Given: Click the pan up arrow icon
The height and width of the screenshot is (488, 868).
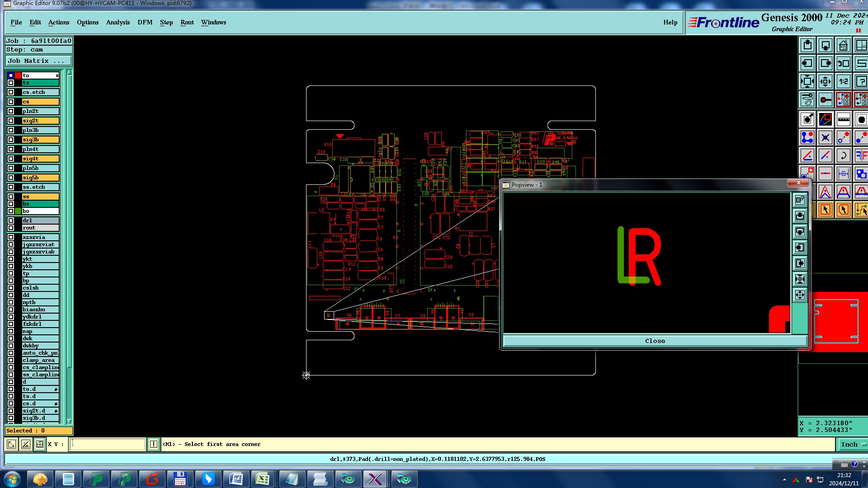Looking at the screenshot, I should [x=807, y=46].
